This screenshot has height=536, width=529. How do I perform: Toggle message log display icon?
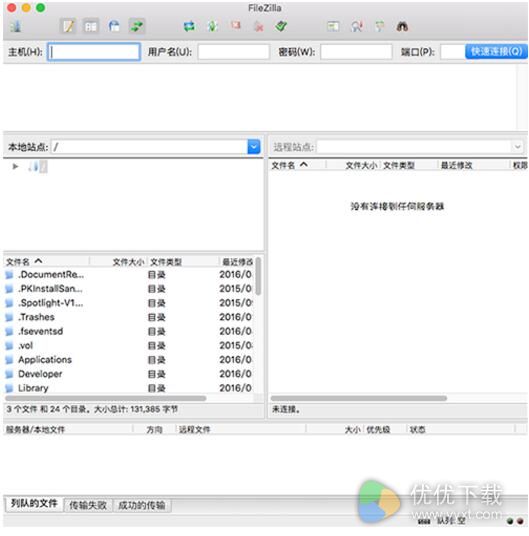[68, 26]
